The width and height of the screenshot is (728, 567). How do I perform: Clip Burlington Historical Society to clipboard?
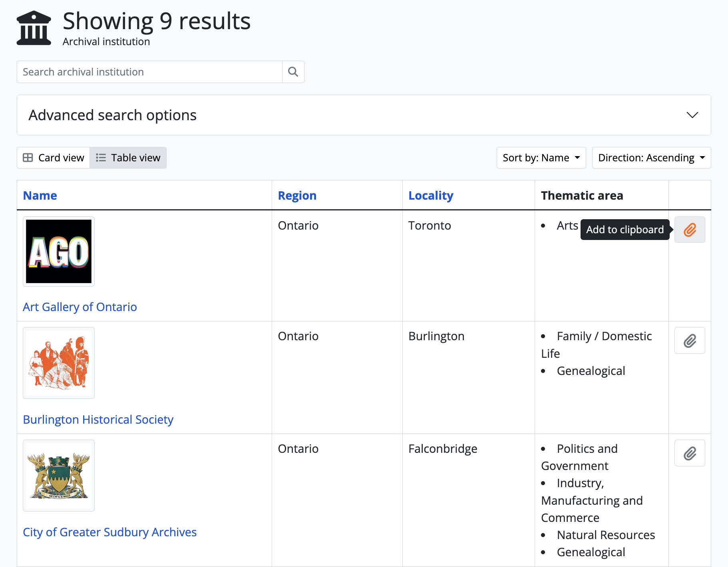coord(689,341)
